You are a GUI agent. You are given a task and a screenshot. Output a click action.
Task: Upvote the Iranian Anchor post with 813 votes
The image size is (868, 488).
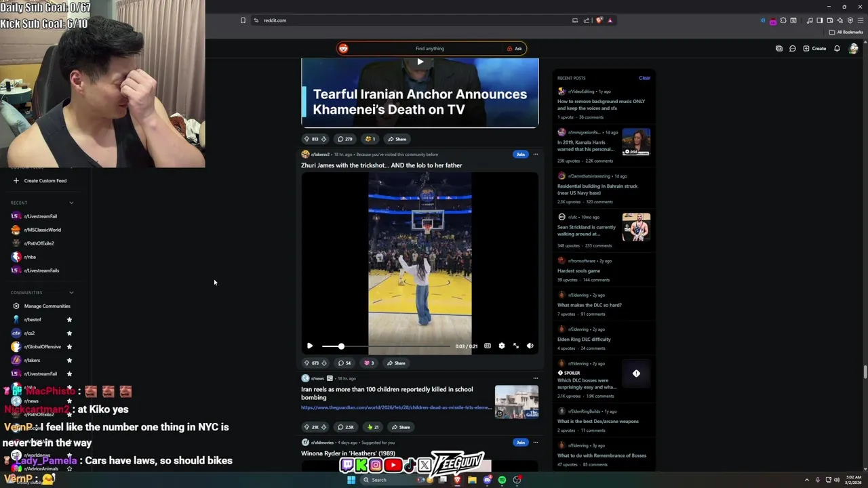point(307,139)
